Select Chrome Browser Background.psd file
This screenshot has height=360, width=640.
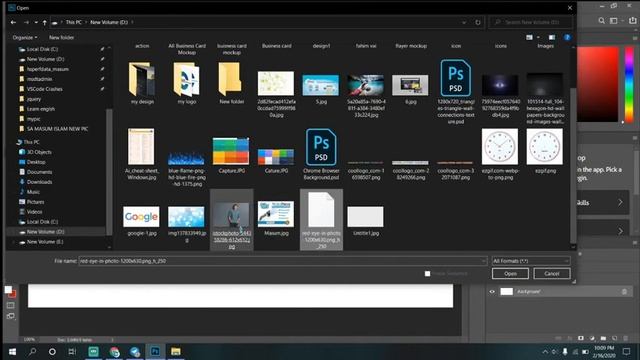[321, 154]
